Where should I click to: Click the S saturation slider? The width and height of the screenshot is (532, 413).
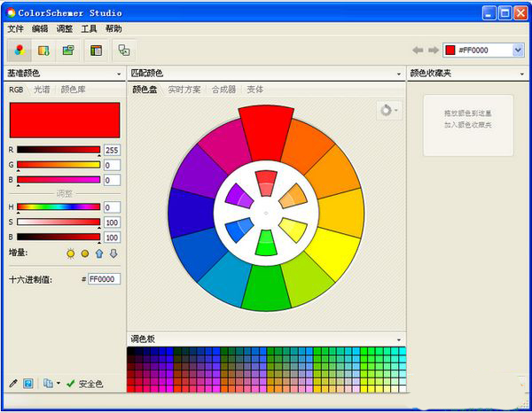click(x=59, y=222)
